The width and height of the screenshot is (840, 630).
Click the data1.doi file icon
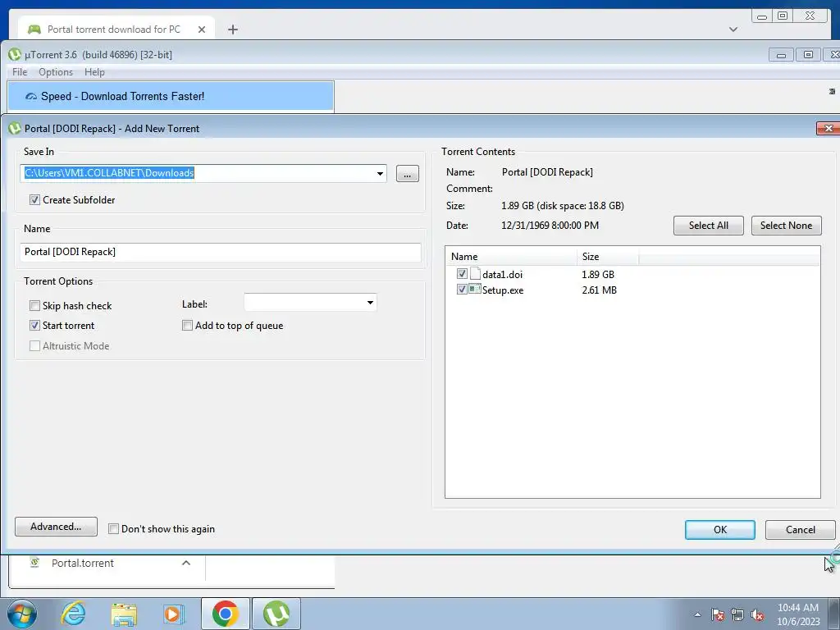click(x=475, y=274)
